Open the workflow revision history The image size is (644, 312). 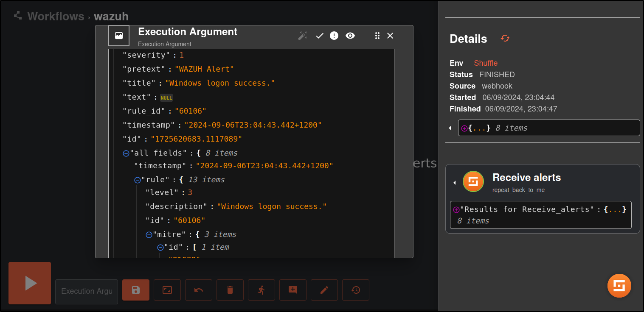tap(356, 290)
